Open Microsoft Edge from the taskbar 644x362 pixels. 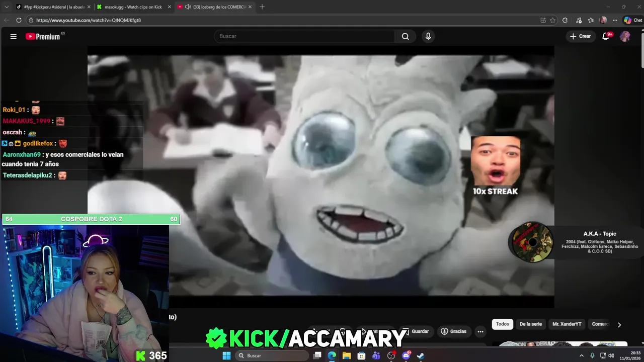pyautogui.click(x=332, y=355)
